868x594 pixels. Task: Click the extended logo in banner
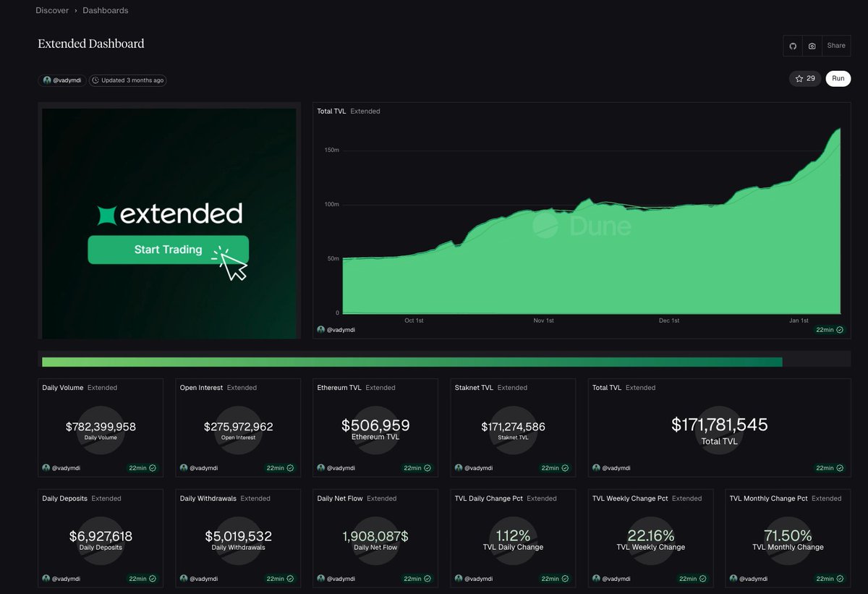(x=170, y=214)
